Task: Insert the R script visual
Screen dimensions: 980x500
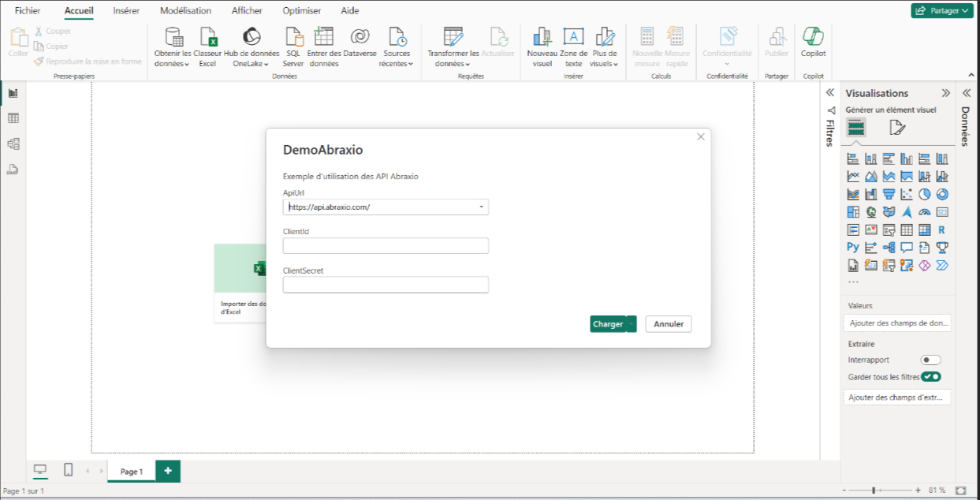Action: coord(941,230)
